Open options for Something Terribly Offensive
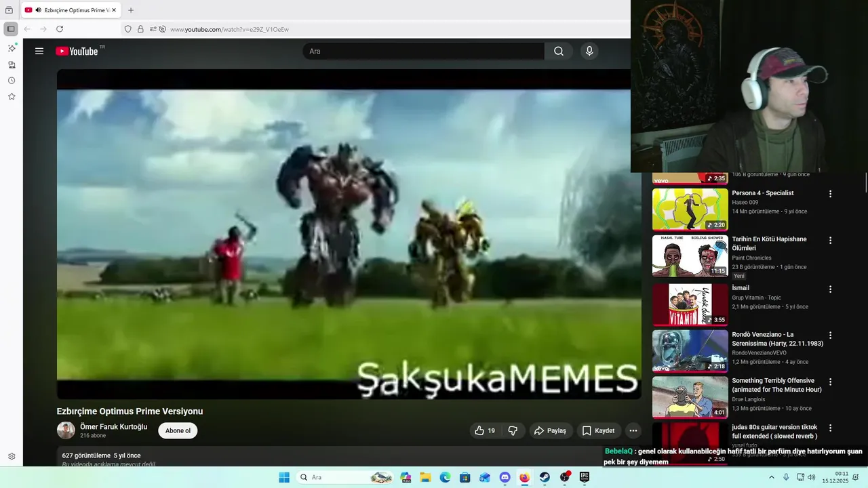Screen dimensions: 868x488 pyautogui.click(x=830, y=382)
